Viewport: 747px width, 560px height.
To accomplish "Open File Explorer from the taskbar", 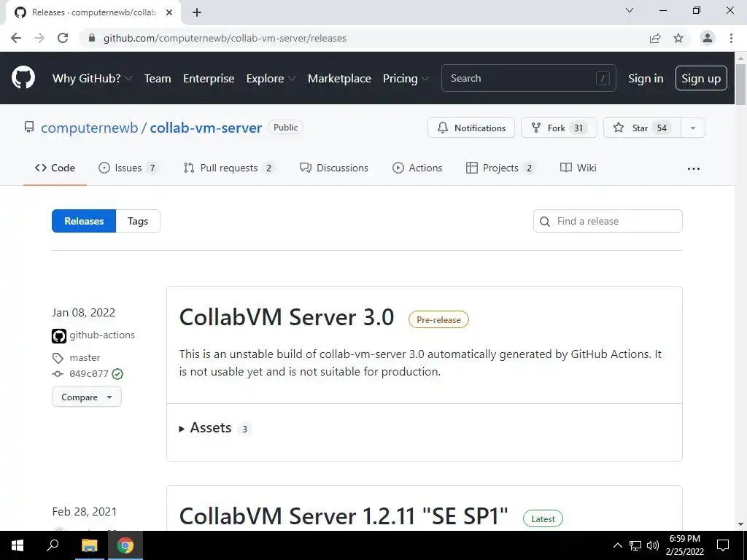I will point(90,545).
